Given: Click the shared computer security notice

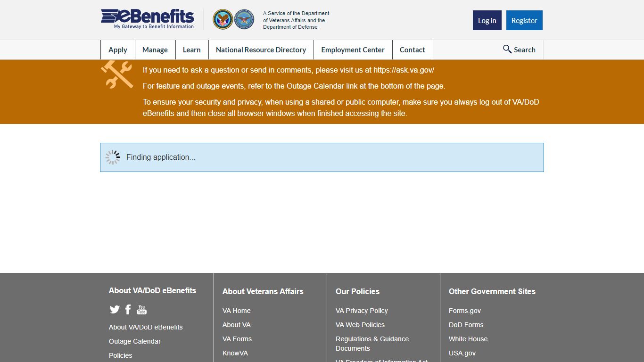Looking at the screenshot, I should (341, 108).
